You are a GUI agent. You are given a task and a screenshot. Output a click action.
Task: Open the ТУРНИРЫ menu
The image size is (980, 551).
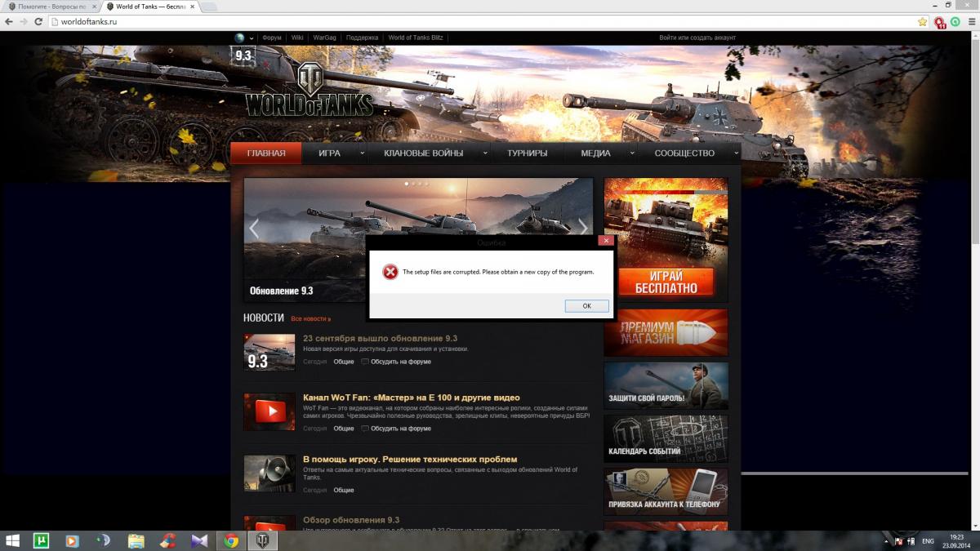point(527,153)
